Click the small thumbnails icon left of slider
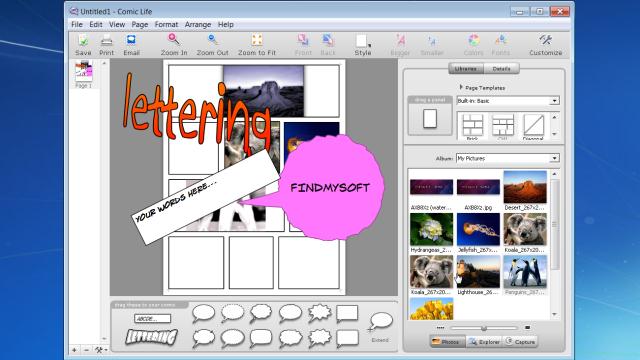The width and height of the screenshot is (640, 360). pos(440,327)
